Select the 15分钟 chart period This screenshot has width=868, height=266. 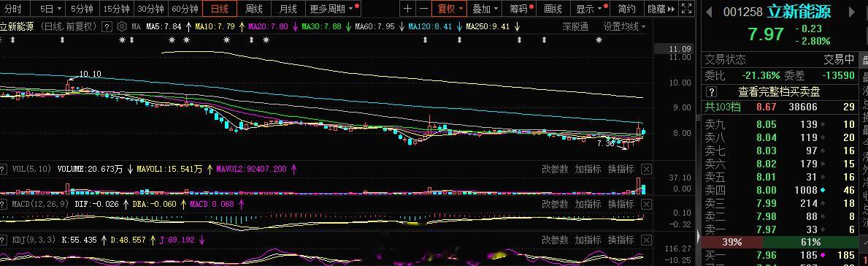(x=116, y=8)
